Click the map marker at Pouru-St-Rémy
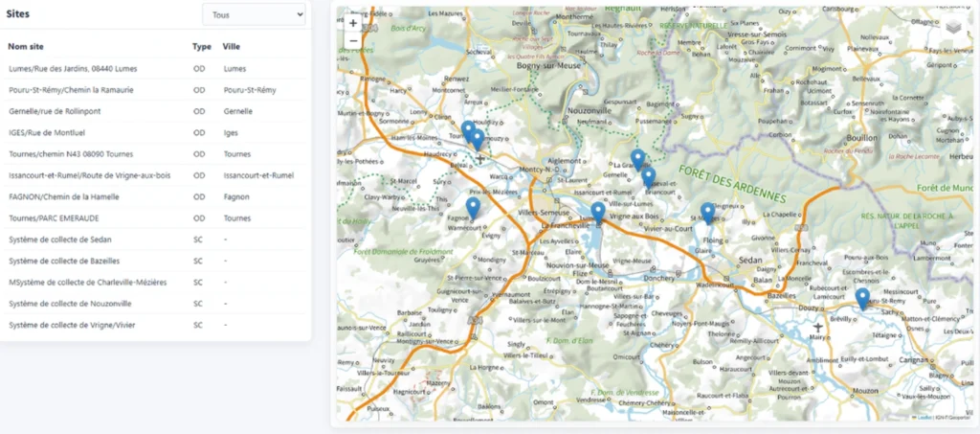This screenshot has height=434, width=980. pos(862,299)
